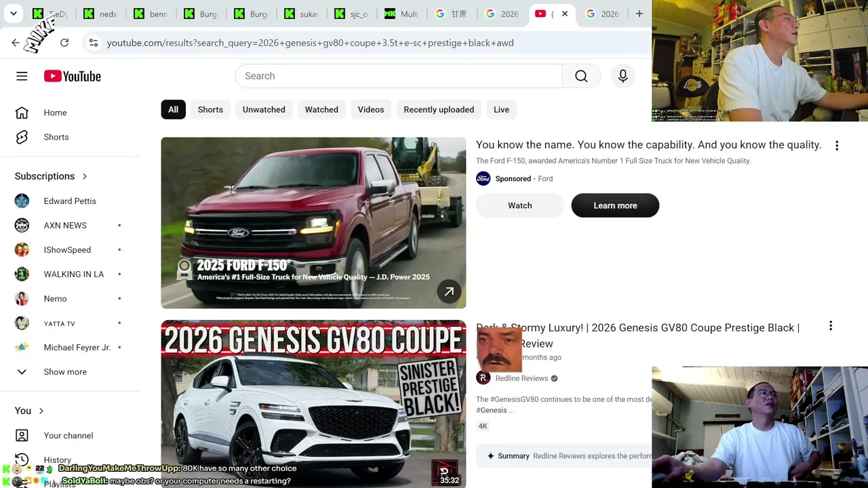The image size is (868, 488).
Task: Filter results by Unwatched chip
Action: click(x=264, y=109)
